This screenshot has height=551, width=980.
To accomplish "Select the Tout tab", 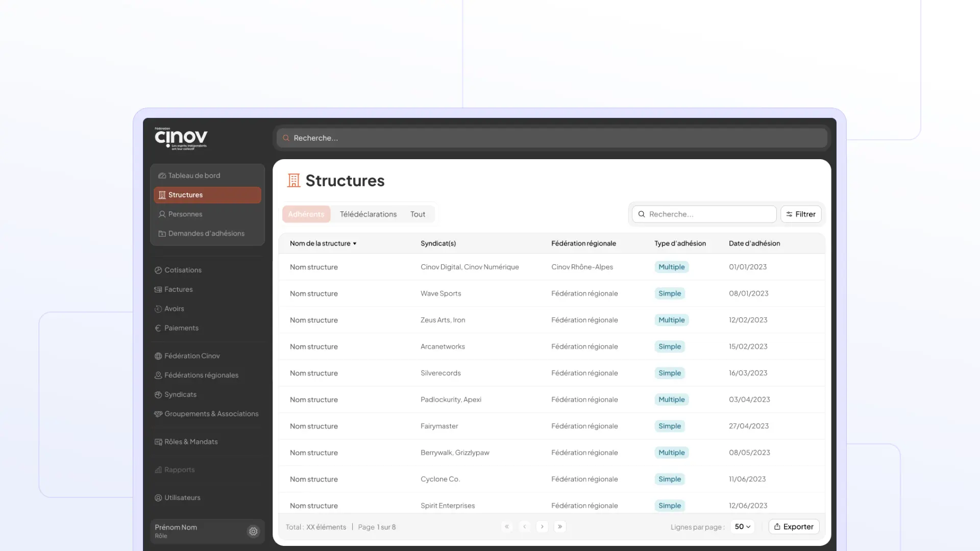I will pyautogui.click(x=418, y=214).
